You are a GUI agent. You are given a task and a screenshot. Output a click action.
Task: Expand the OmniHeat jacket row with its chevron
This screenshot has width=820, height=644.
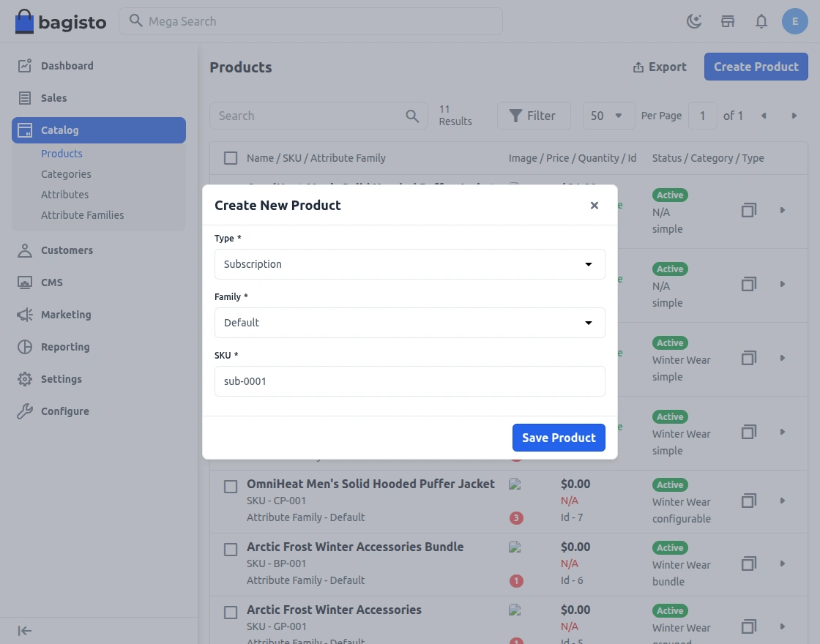pos(782,501)
